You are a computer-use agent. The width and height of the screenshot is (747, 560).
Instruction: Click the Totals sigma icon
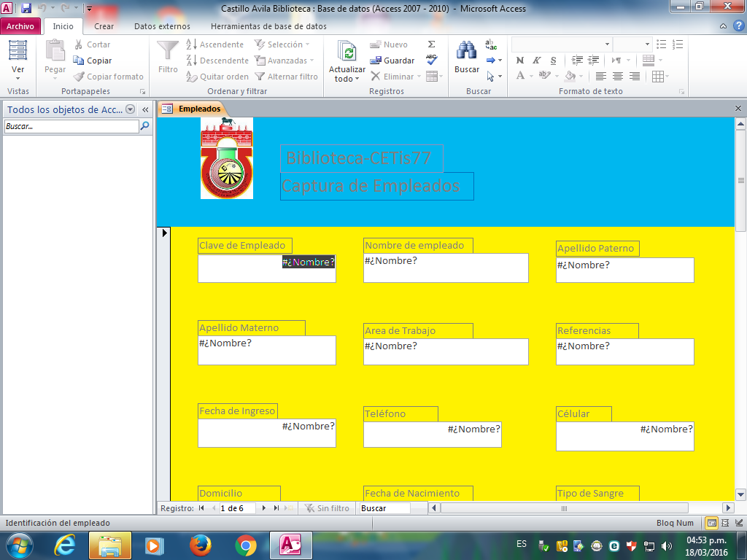(431, 44)
